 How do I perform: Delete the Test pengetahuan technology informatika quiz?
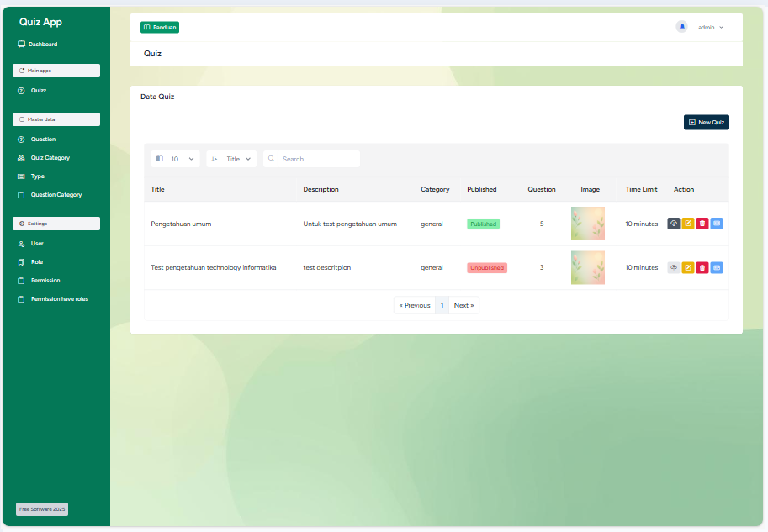[x=702, y=268]
